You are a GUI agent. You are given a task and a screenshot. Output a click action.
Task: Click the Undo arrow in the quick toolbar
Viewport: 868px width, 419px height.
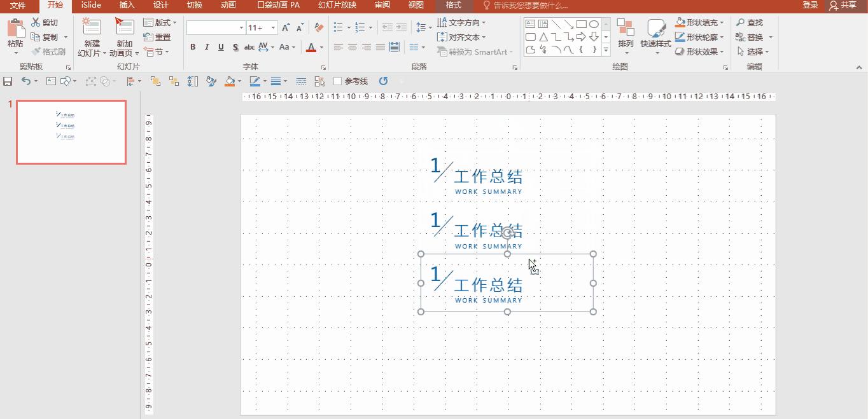pyautogui.click(x=26, y=81)
